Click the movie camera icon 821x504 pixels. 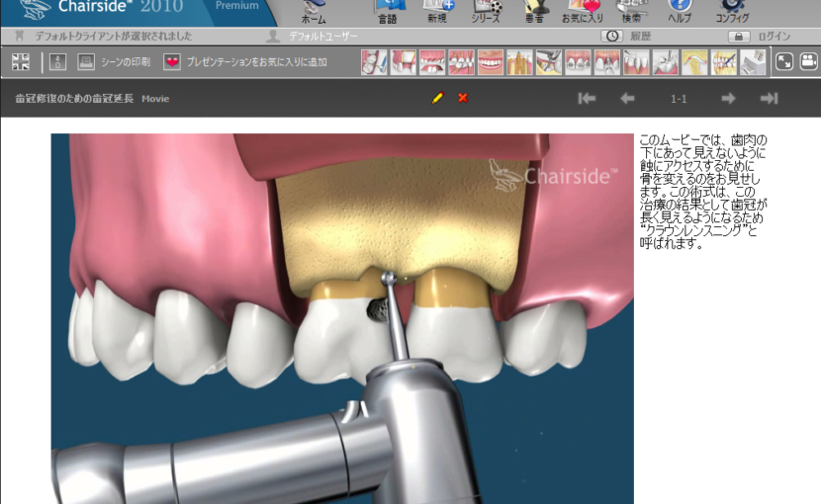[x=808, y=61]
